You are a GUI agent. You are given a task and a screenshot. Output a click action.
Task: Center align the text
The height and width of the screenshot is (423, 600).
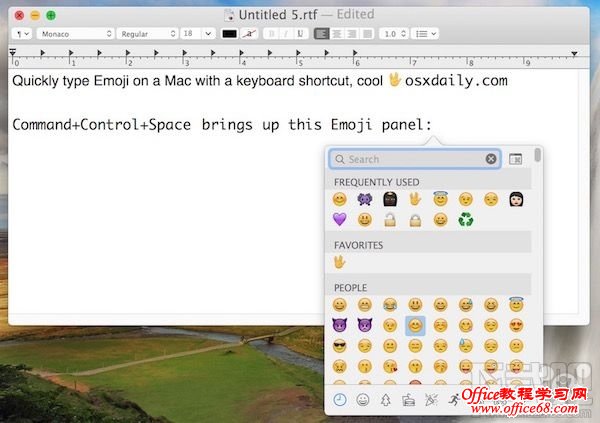(x=337, y=34)
